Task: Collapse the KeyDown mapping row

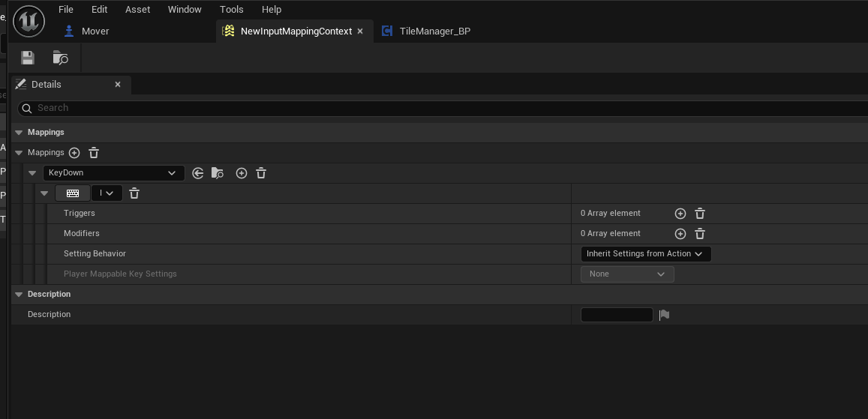Action: tap(32, 173)
